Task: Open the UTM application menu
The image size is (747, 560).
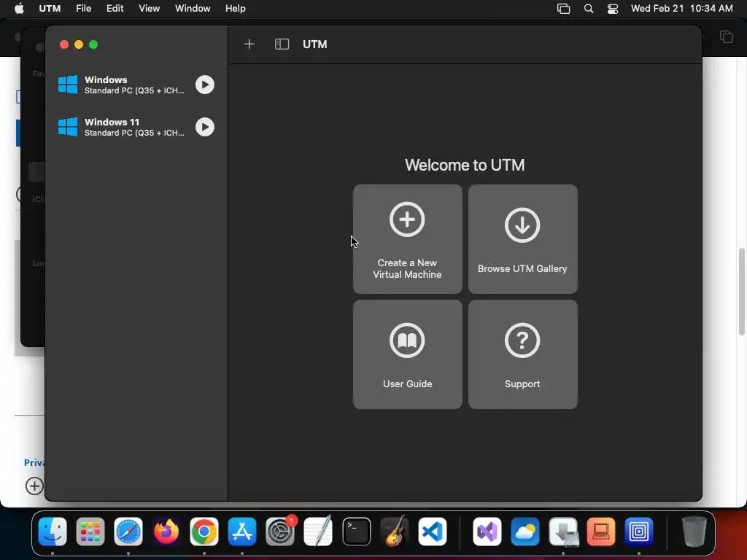Action: (x=50, y=9)
